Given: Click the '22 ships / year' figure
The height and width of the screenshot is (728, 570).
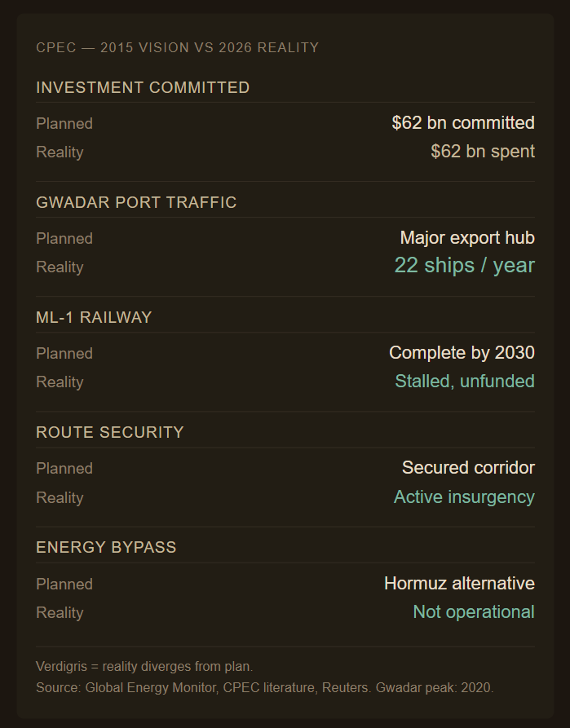Looking at the screenshot, I should 465,266.
